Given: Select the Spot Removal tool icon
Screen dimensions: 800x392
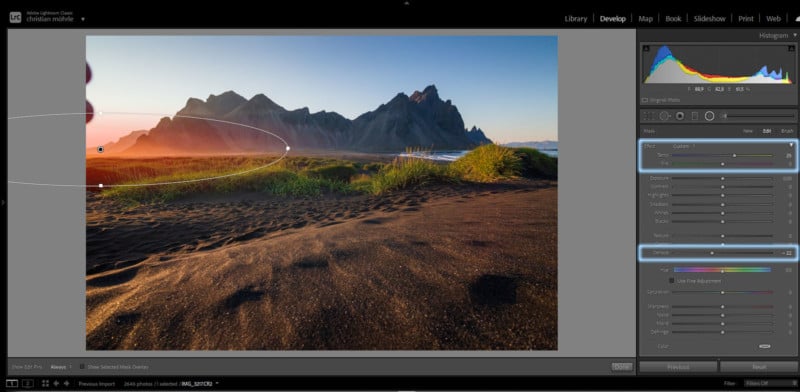Looking at the screenshot, I should pos(664,116).
